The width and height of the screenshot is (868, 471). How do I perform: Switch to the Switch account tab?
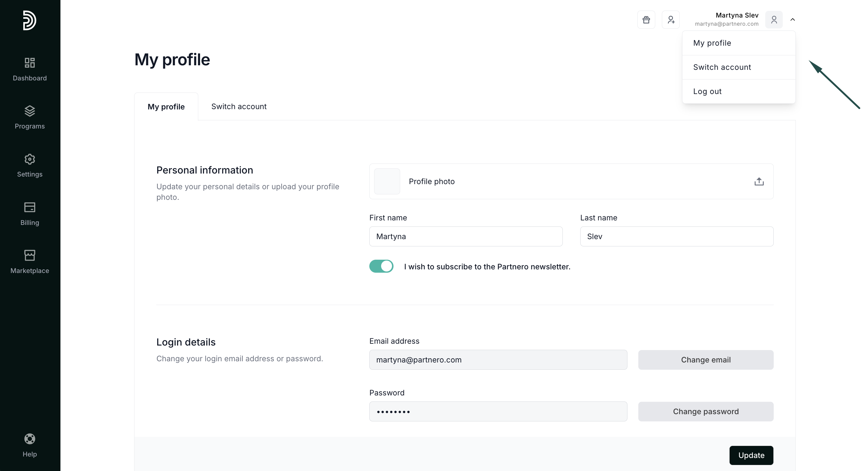pos(239,106)
